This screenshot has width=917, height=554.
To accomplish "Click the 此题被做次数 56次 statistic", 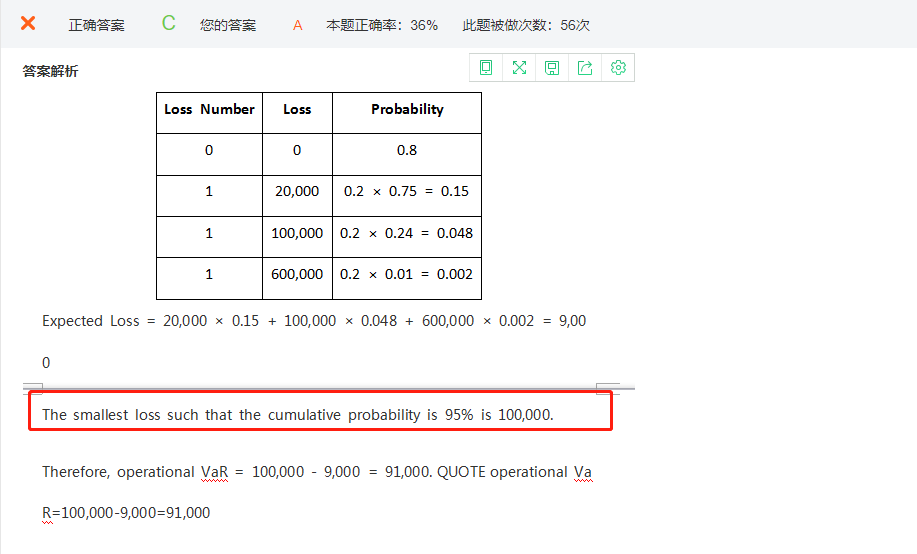I will pos(526,25).
